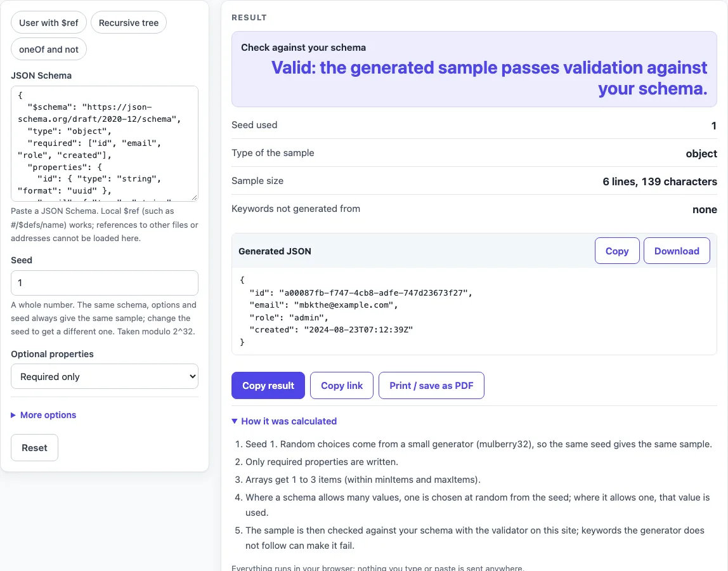Click the 'Type of the sample' label
This screenshot has height=571, width=728.
[273, 153]
